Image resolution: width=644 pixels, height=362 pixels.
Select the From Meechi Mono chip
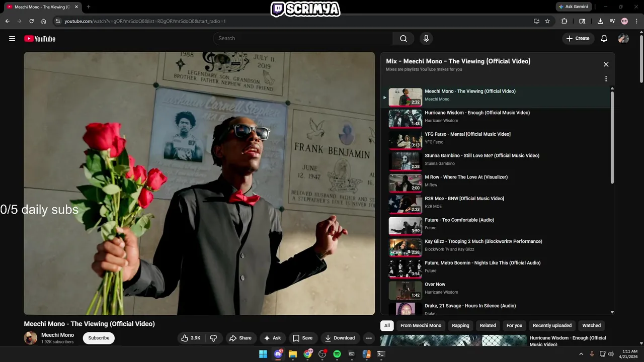coord(421,325)
